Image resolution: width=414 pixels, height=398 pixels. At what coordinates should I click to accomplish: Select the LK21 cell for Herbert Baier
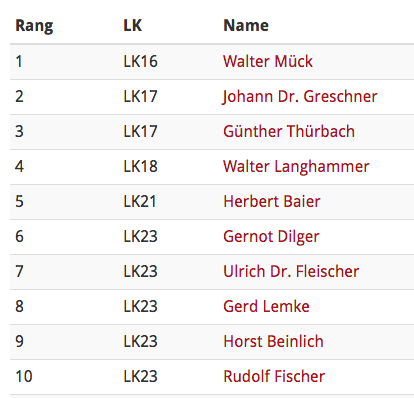click(140, 201)
